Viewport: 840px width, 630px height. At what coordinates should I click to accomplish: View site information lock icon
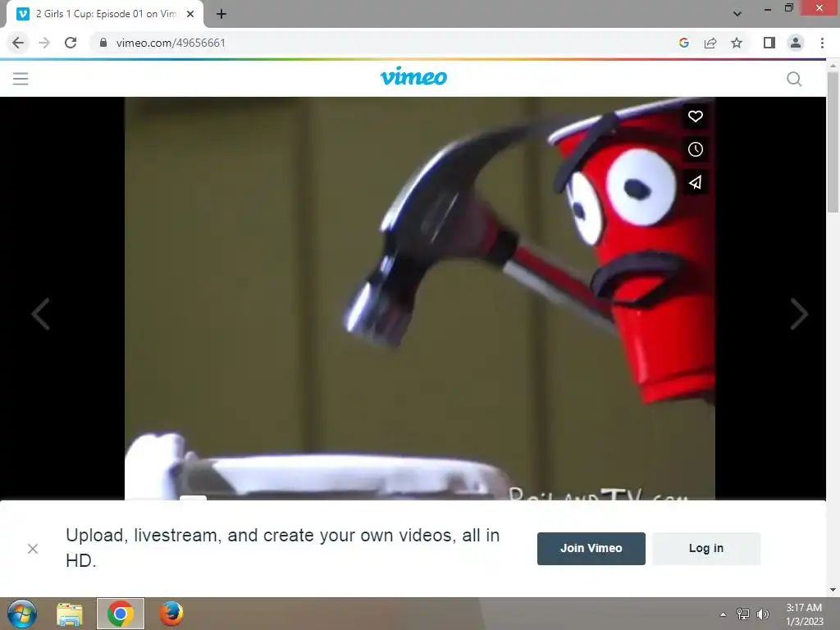click(x=103, y=43)
